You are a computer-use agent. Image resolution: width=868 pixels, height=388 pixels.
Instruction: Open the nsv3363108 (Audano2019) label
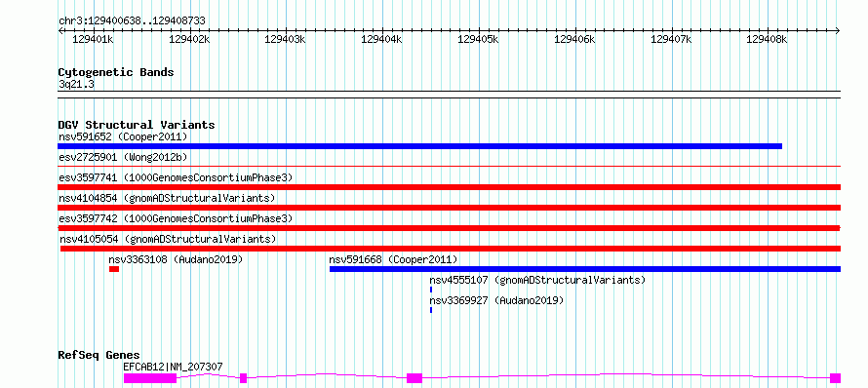coord(176,259)
